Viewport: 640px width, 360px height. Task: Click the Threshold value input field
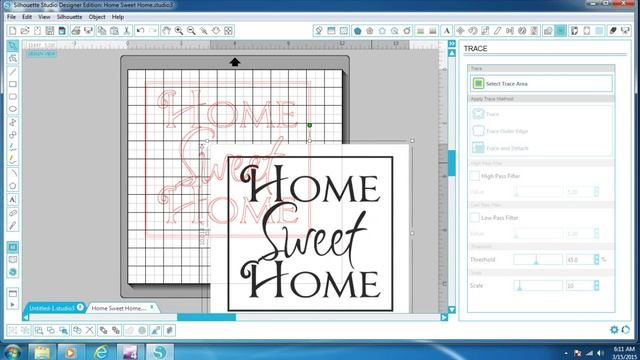tap(580, 259)
